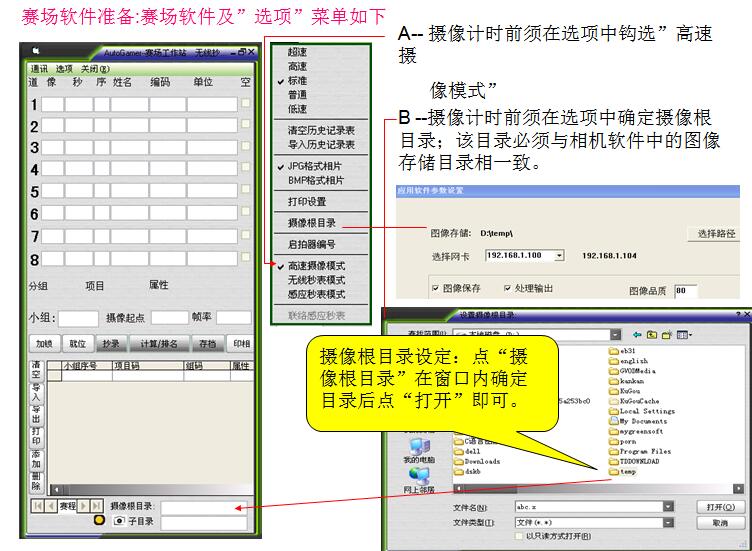Click the 关闭 menu item
The width and height of the screenshot is (752, 551).
[x=95, y=69]
